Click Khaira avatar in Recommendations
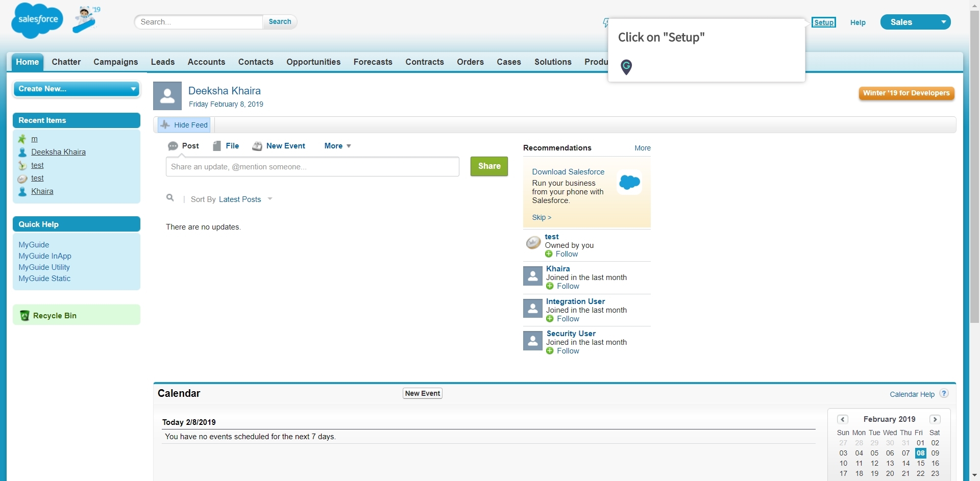Image resolution: width=980 pixels, height=481 pixels. click(x=533, y=276)
